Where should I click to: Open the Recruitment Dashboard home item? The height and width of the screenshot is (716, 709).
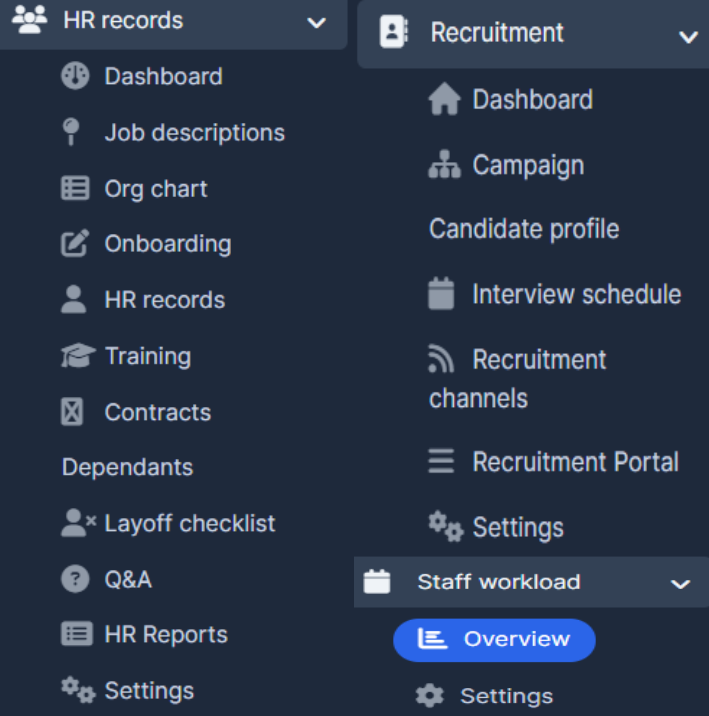(532, 100)
